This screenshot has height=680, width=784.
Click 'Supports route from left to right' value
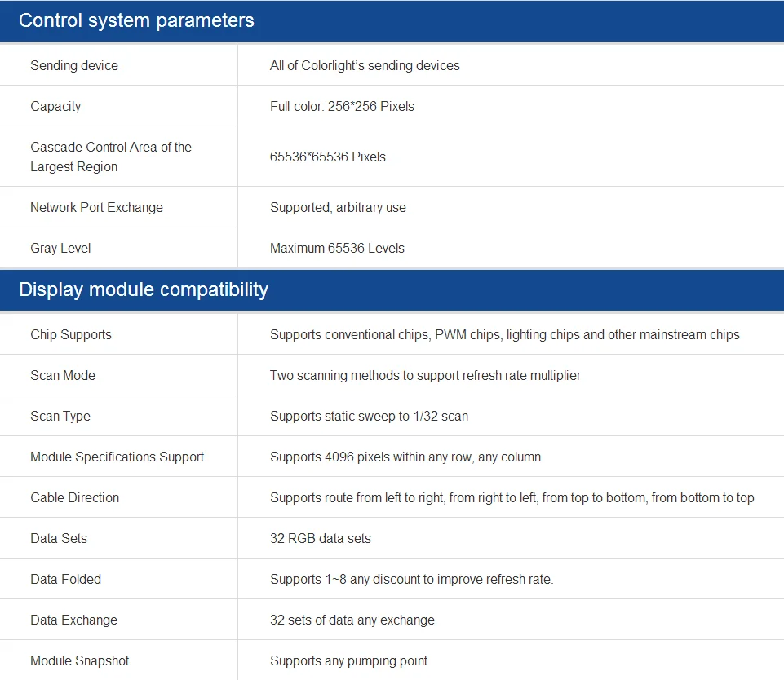point(512,497)
